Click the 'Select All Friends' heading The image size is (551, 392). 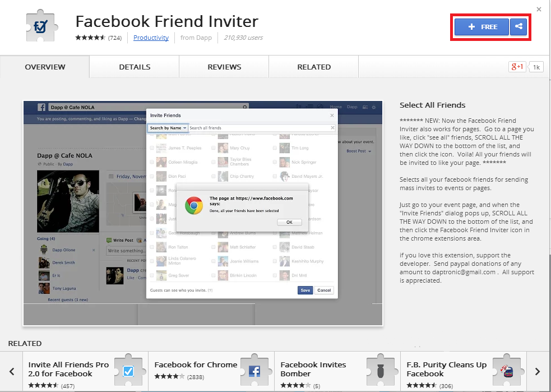[x=432, y=105]
